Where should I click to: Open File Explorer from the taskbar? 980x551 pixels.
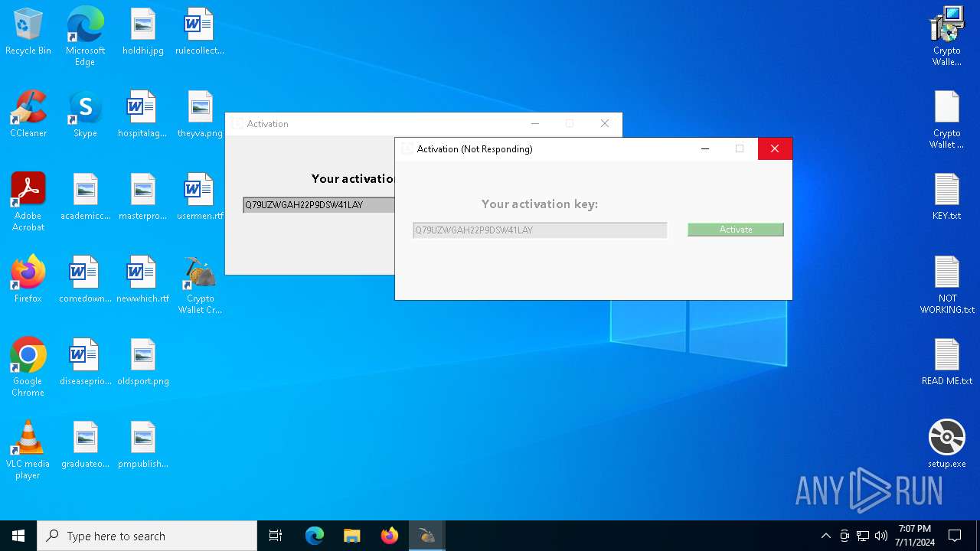pos(352,536)
